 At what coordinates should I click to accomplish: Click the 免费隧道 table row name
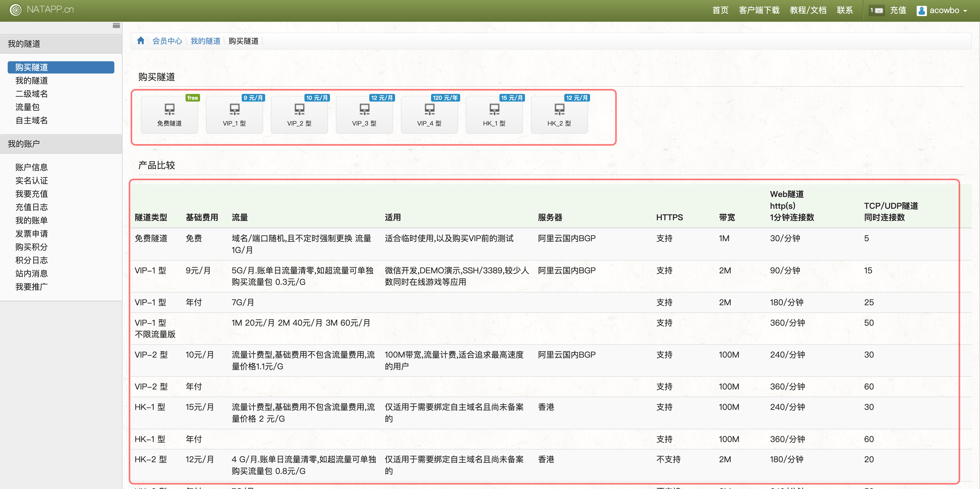point(151,238)
